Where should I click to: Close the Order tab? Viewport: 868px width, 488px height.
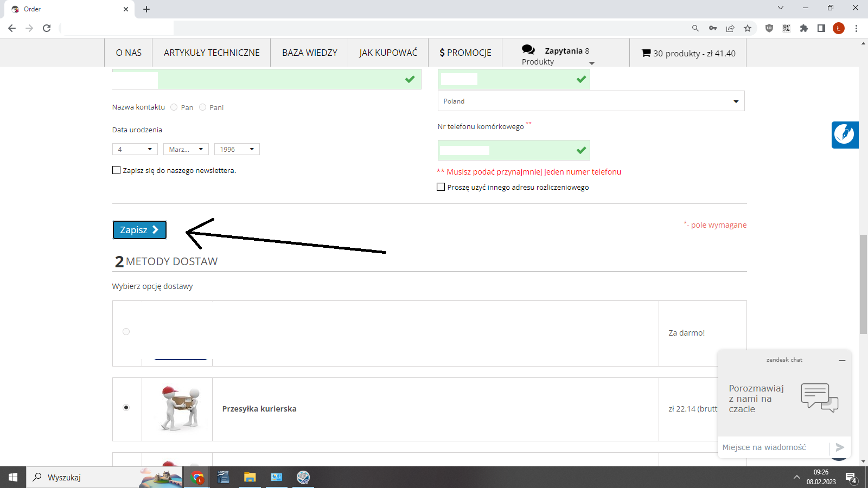pyautogui.click(x=126, y=9)
